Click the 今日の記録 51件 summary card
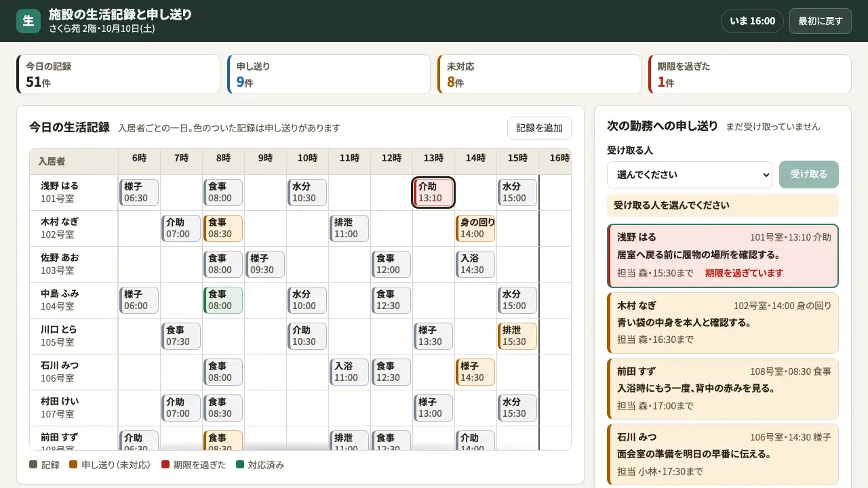The height and width of the screenshot is (488, 868). click(118, 75)
